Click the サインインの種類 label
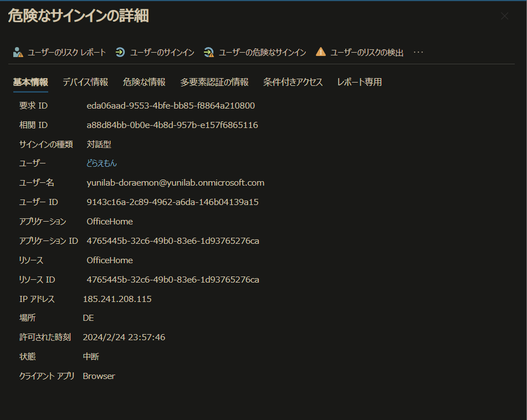The image size is (527, 420). (x=46, y=144)
